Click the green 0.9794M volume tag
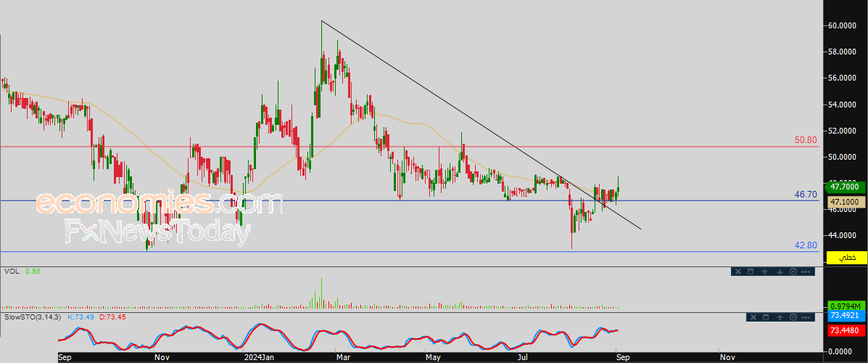This screenshot has height=363, width=868. coord(846,306)
